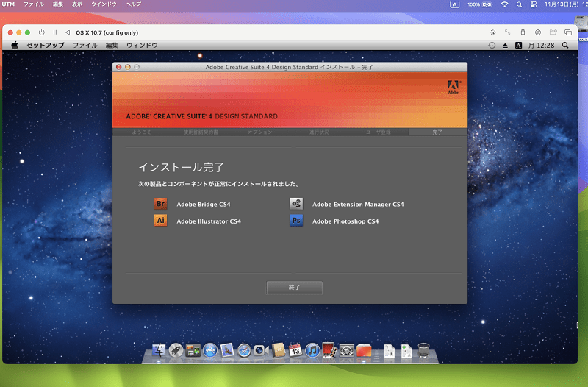Open the UTM ファイル menu
The width and height of the screenshot is (588, 387).
point(34,4)
